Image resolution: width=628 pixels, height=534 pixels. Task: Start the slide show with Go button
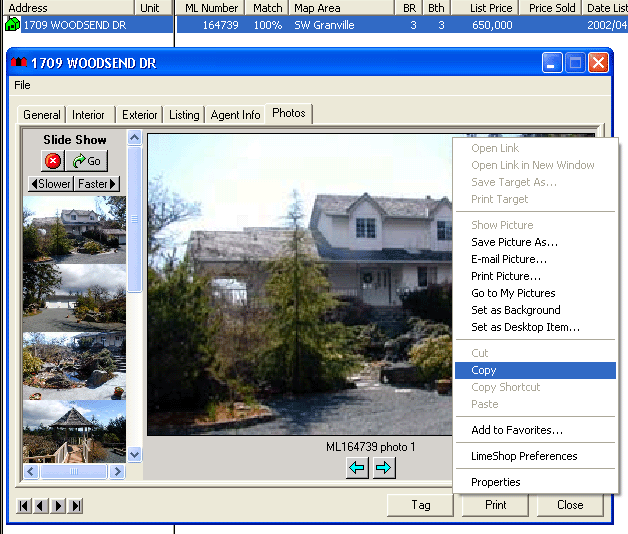click(87, 161)
